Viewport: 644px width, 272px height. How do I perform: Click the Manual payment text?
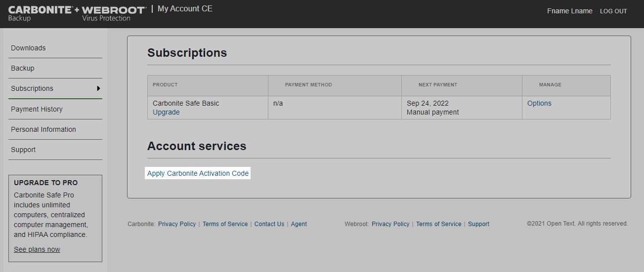point(433,112)
